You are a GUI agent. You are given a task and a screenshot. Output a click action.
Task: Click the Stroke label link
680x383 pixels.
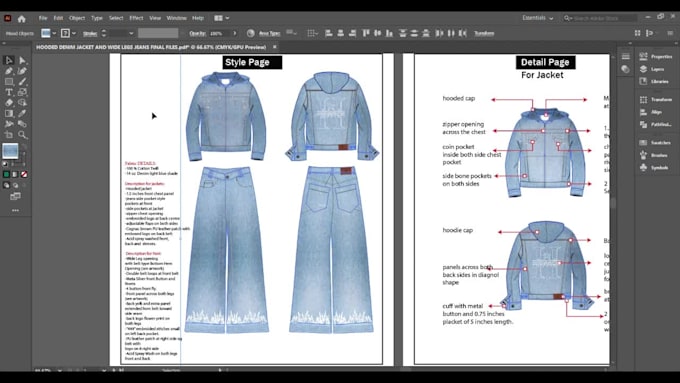tap(90, 33)
